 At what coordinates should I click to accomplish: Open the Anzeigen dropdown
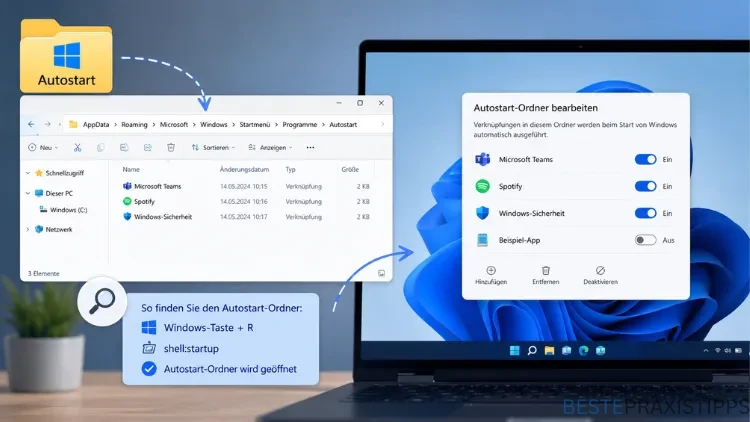270,147
